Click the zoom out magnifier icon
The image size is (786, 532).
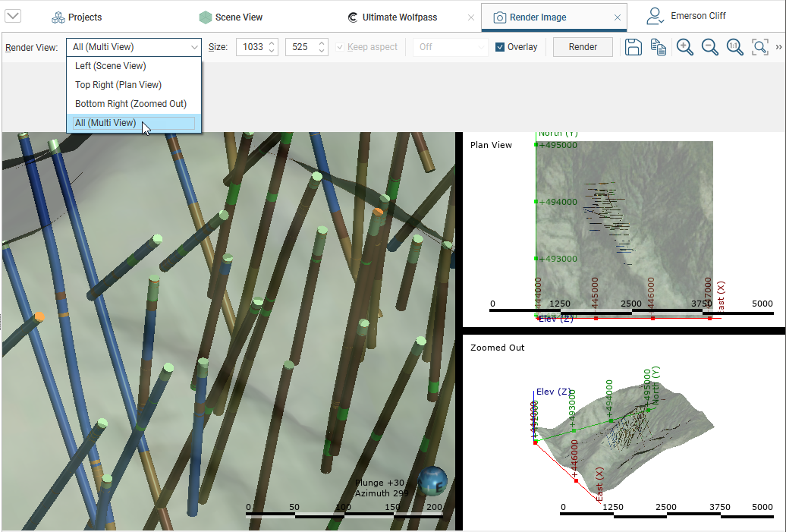[x=709, y=47]
